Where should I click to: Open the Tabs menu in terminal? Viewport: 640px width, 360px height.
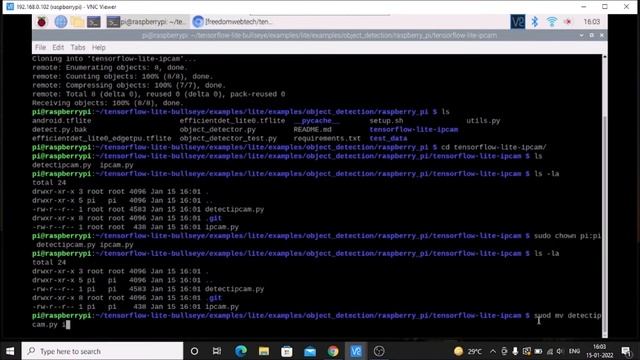78,47
